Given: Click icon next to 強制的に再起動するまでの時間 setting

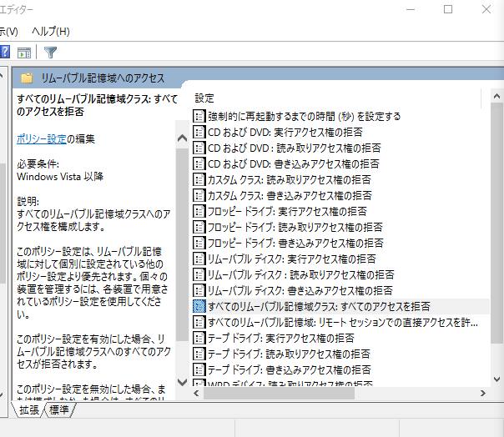Looking at the screenshot, I should 199,116.
